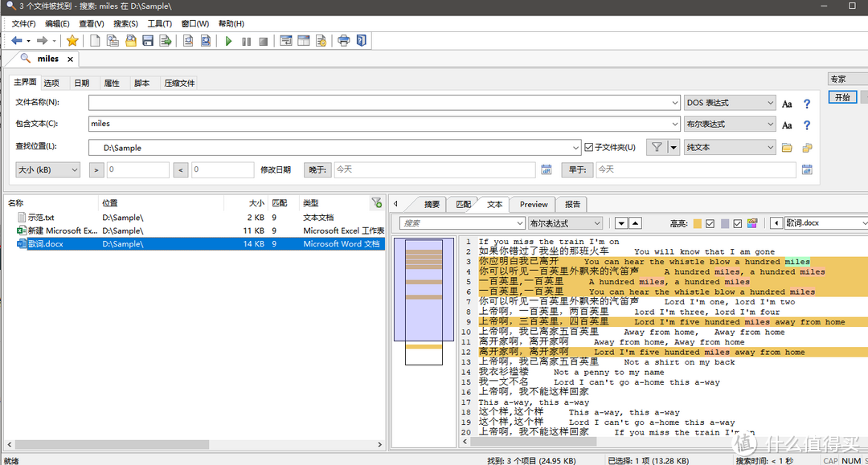The width and height of the screenshot is (868, 465).
Task: Click the print icon in toolbar
Action: [344, 40]
